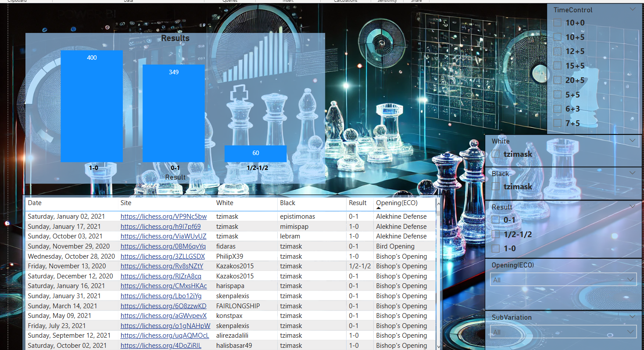Select the White player cell 'halisbasar49'
The height and width of the screenshot is (350, 644).
coord(234,346)
